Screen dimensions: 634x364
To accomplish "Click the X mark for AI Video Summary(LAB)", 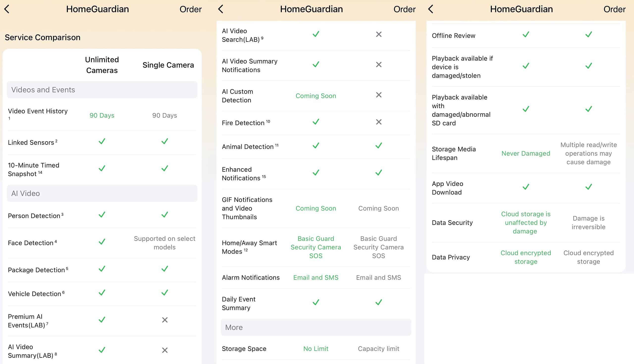I will [165, 350].
